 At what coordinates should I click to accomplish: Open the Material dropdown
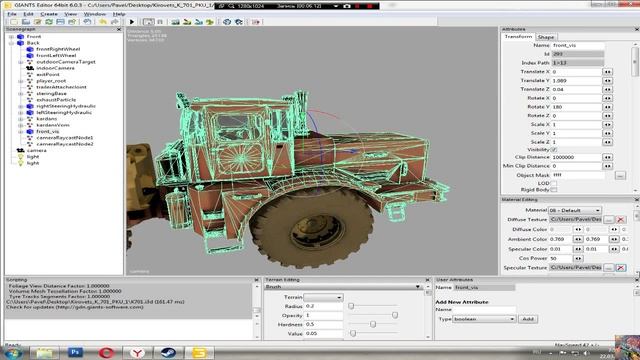(x=575, y=210)
